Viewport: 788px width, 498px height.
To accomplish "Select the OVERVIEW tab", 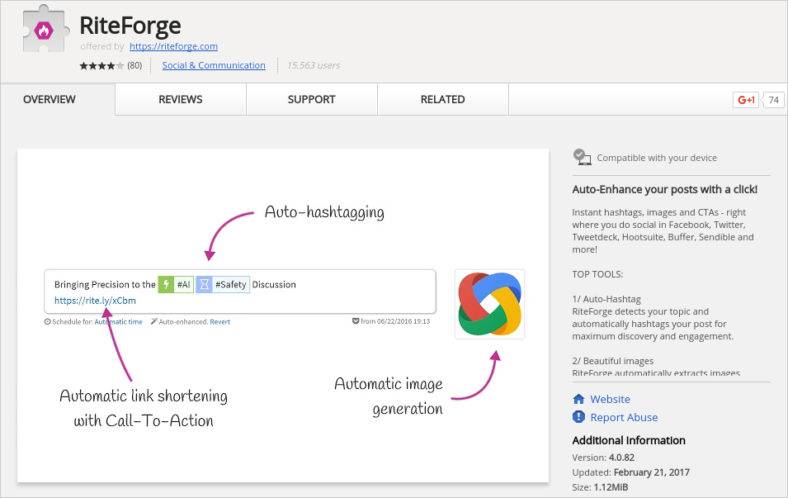I will [49, 99].
